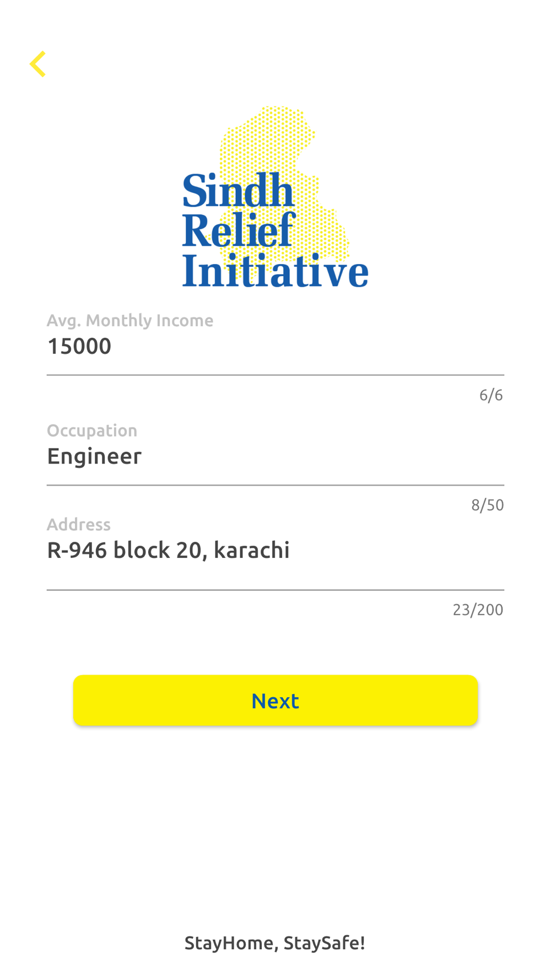Click the word Initiative in the logo

(x=275, y=271)
